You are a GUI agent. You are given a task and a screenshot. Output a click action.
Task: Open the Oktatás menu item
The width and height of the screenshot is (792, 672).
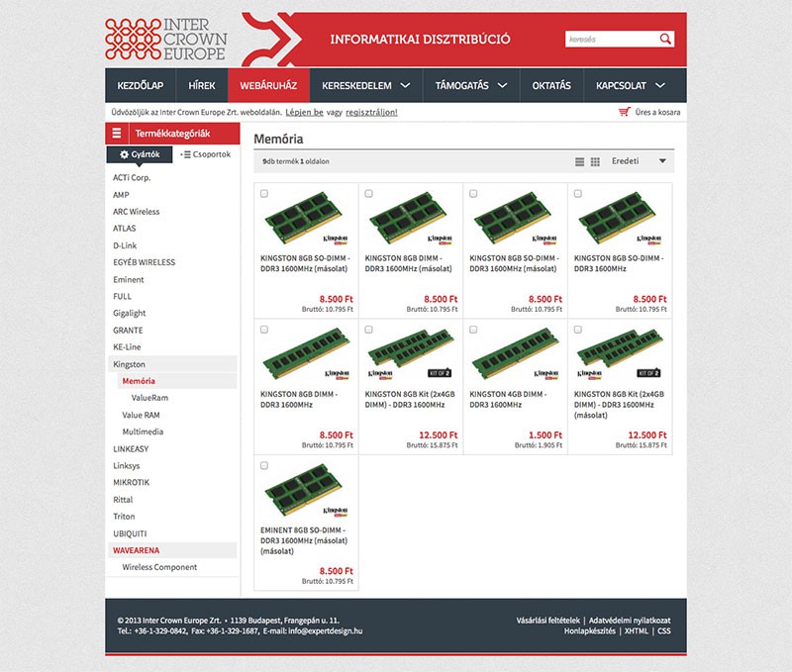(x=551, y=86)
